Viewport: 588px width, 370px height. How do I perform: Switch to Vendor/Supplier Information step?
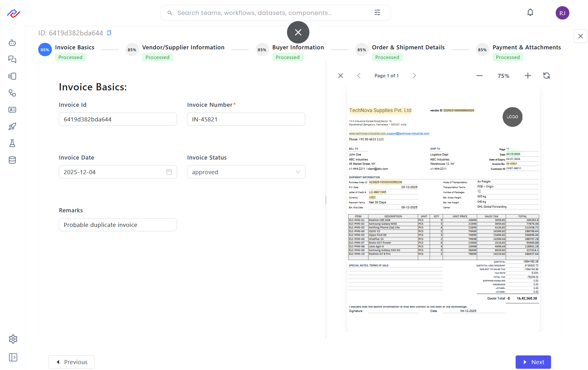(x=183, y=47)
